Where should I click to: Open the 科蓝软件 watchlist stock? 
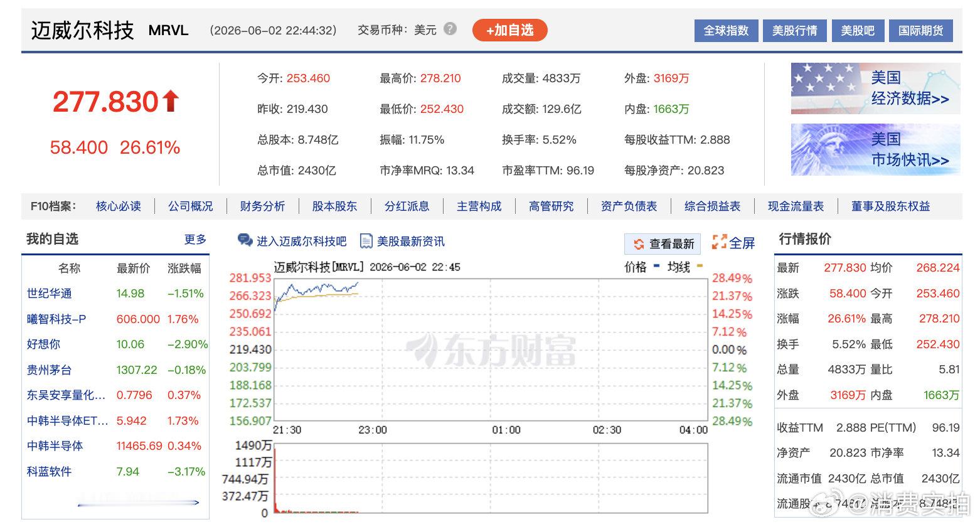(49, 472)
